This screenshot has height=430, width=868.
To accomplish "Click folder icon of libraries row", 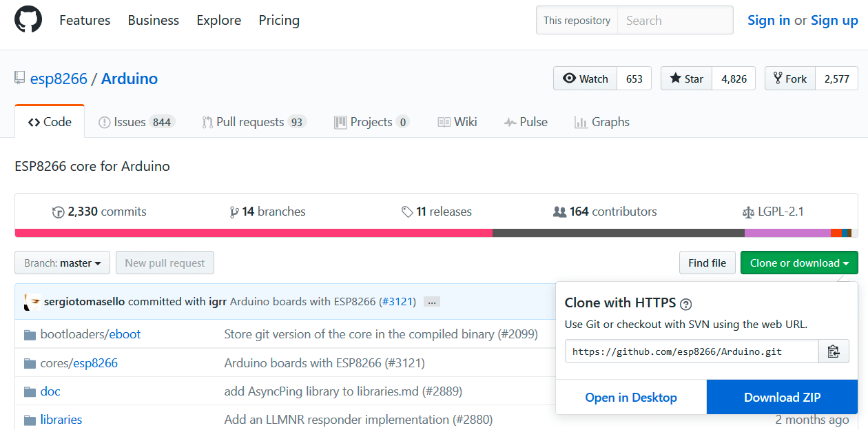I will point(30,420).
